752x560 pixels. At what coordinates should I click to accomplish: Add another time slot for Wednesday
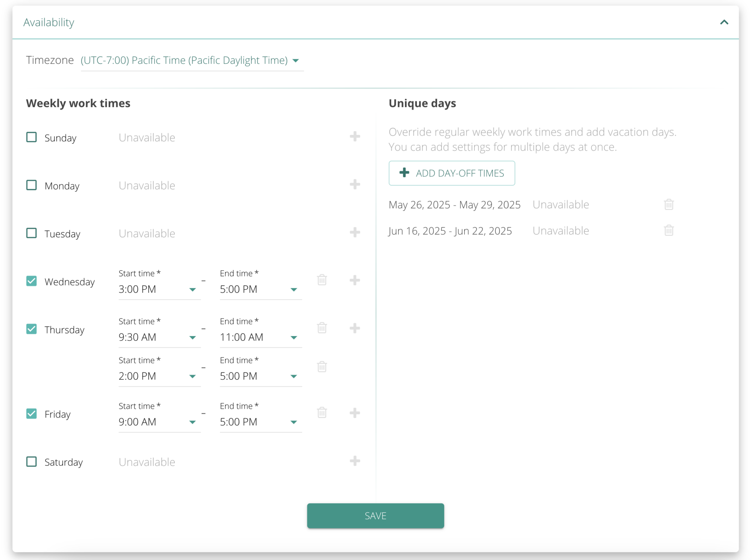click(x=355, y=280)
